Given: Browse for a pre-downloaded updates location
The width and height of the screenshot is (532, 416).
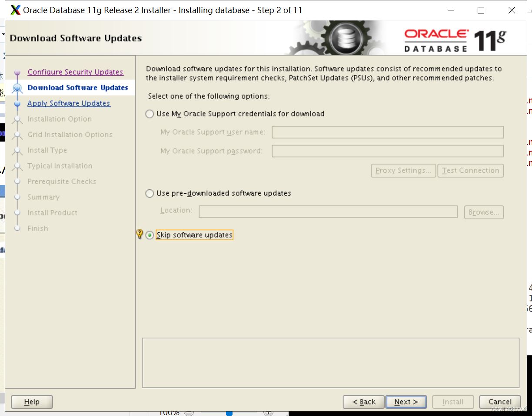Looking at the screenshot, I should [484, 212].
